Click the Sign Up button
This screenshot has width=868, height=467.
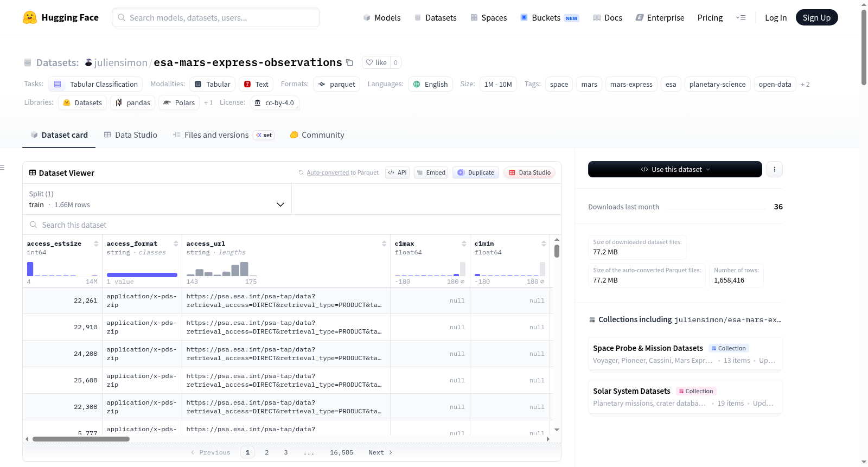[x=816, y=17]
